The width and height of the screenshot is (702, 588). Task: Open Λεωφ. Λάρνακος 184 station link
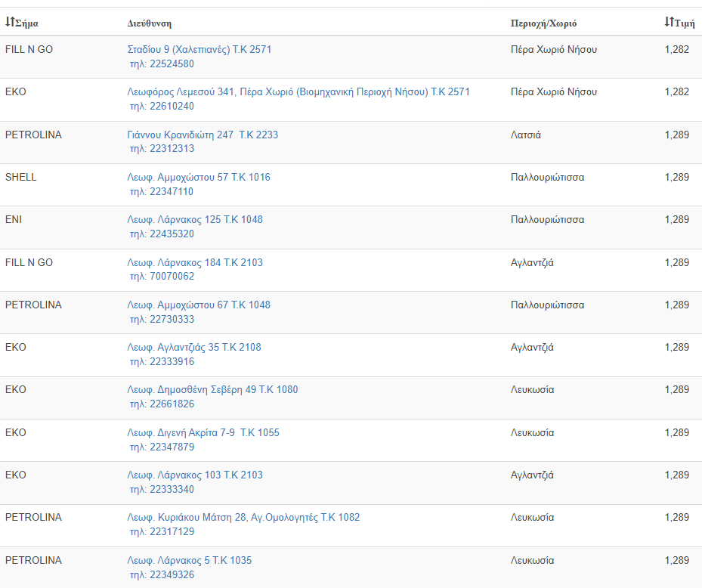195,263
